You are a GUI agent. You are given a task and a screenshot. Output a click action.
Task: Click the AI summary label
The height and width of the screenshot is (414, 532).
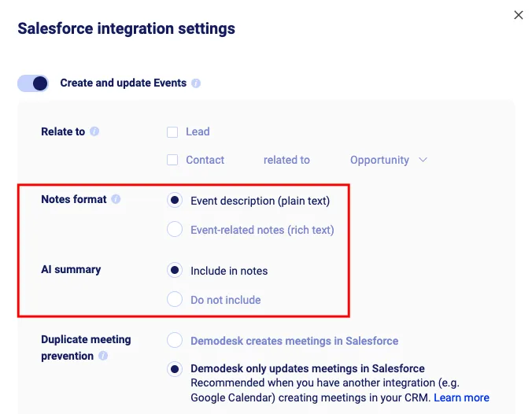pyautogui.click(x=71, y=269)
